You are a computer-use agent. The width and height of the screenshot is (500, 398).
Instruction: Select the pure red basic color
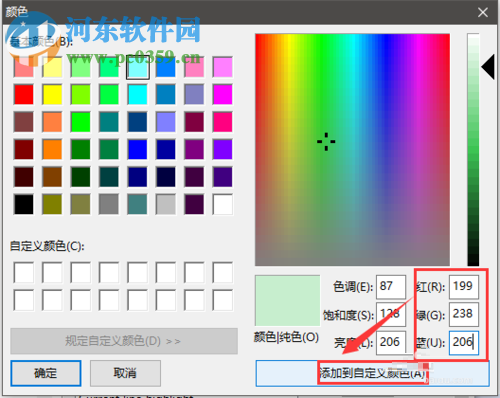[x=24, y=94]
